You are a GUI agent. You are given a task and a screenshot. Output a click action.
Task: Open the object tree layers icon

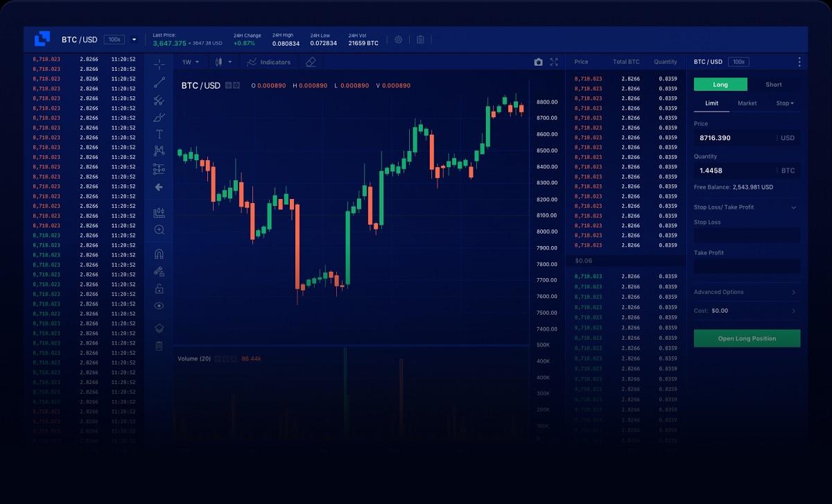tap(159, 328)
